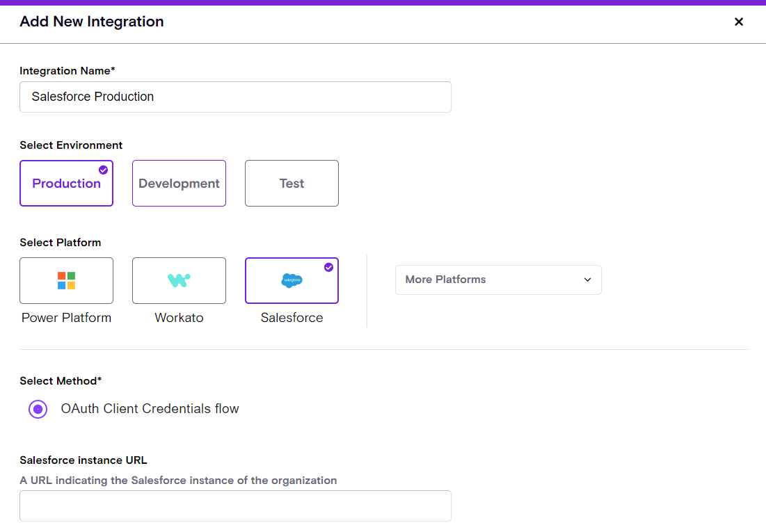Click the More Platforms chevron arrow

point(587,280)
